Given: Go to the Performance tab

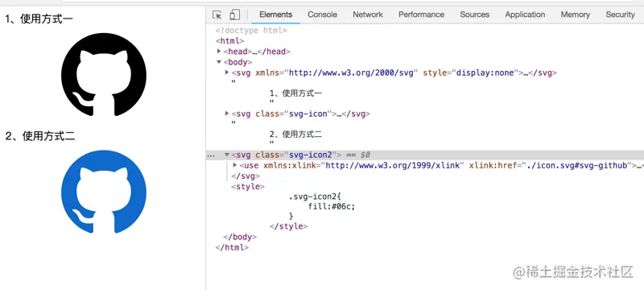Looking at the screenshot, I should point(421,14).
